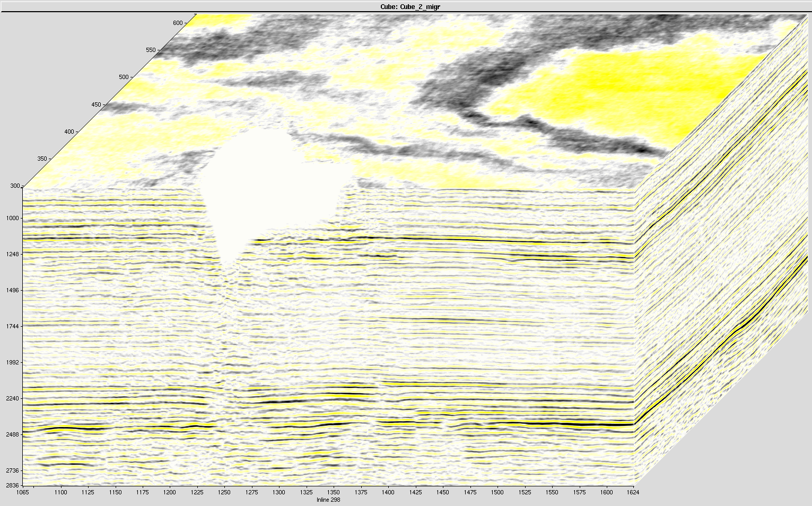Pick trace number 1475 on bottom axis
The width and height of the screenshot is (812, 506).
[470, 492]
